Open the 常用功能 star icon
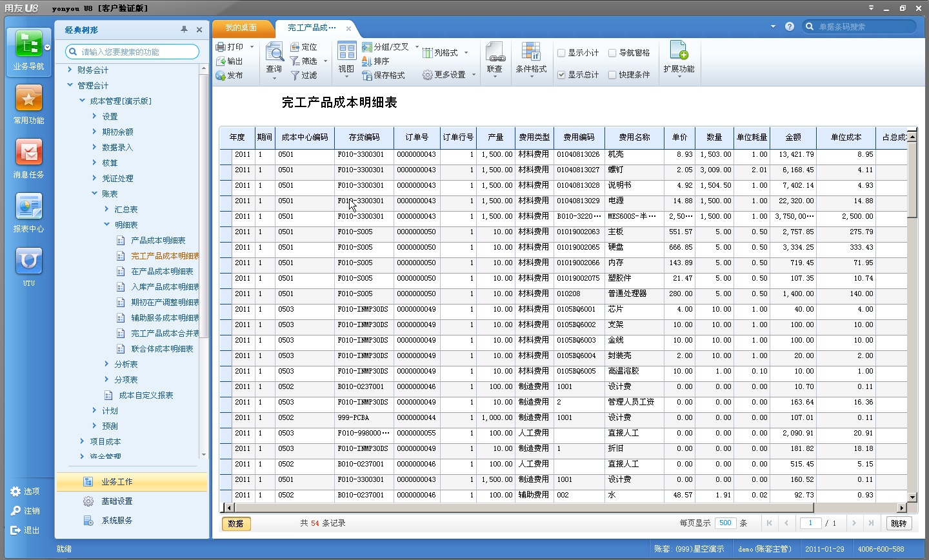The image size is (929, 560). point(28,98)
